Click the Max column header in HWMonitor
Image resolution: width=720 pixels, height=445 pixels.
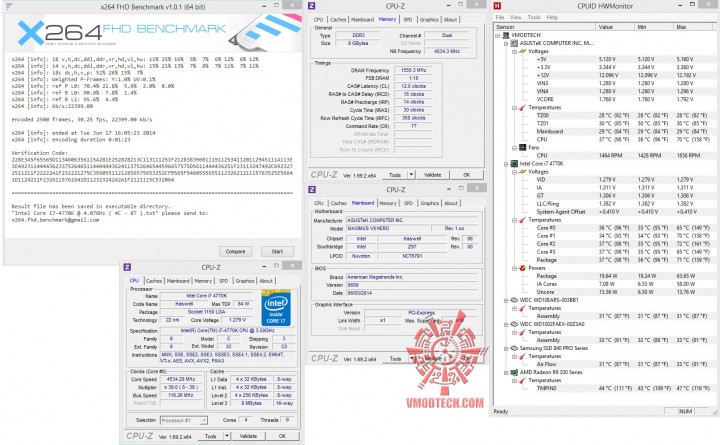coord(693,27)
